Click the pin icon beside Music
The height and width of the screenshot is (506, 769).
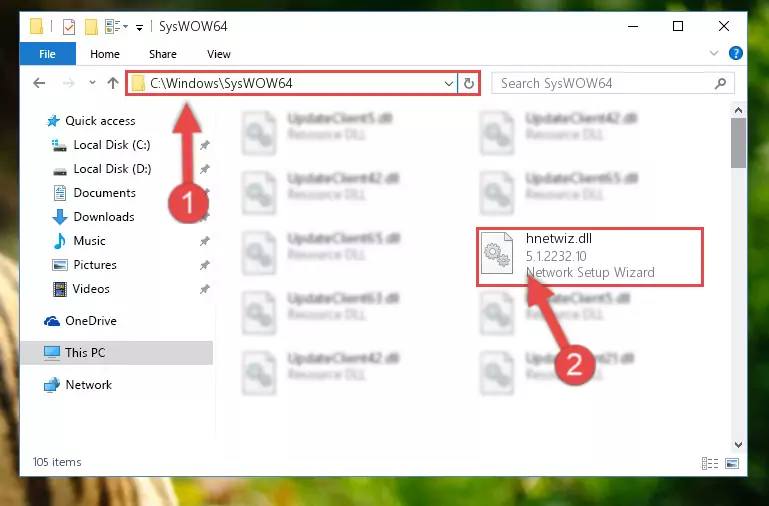(205, 241)
